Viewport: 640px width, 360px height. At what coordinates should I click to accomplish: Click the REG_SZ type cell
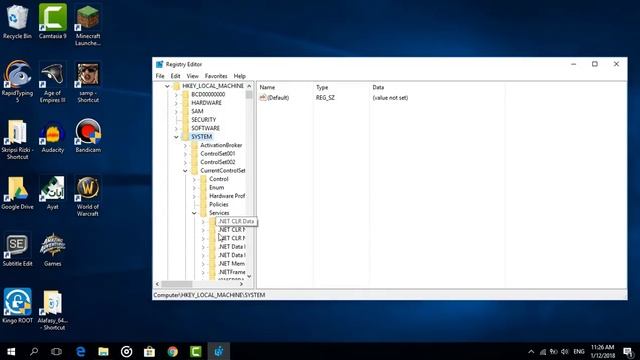[x=325, y=98]
